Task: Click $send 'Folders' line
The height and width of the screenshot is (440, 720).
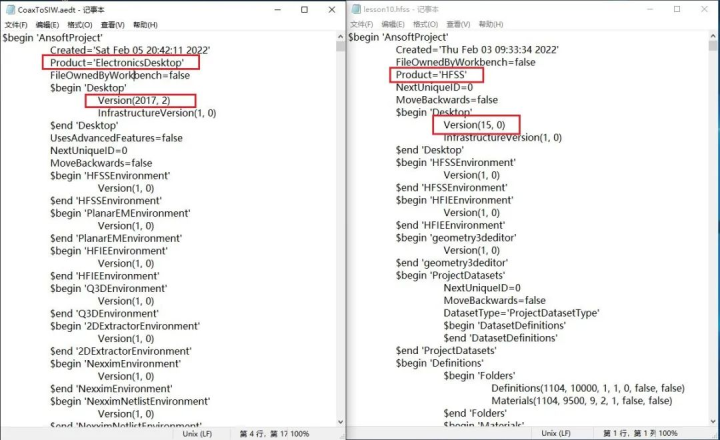Action: point(475,413)
